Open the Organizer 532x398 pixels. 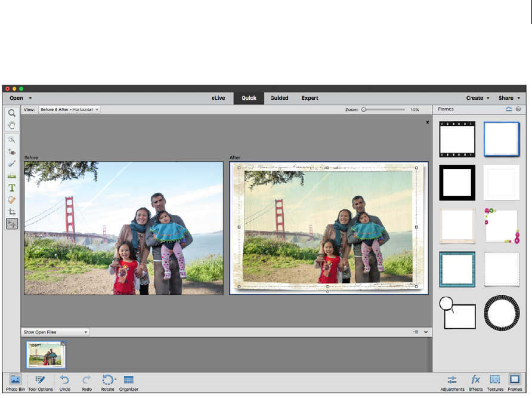pos(129,382)
